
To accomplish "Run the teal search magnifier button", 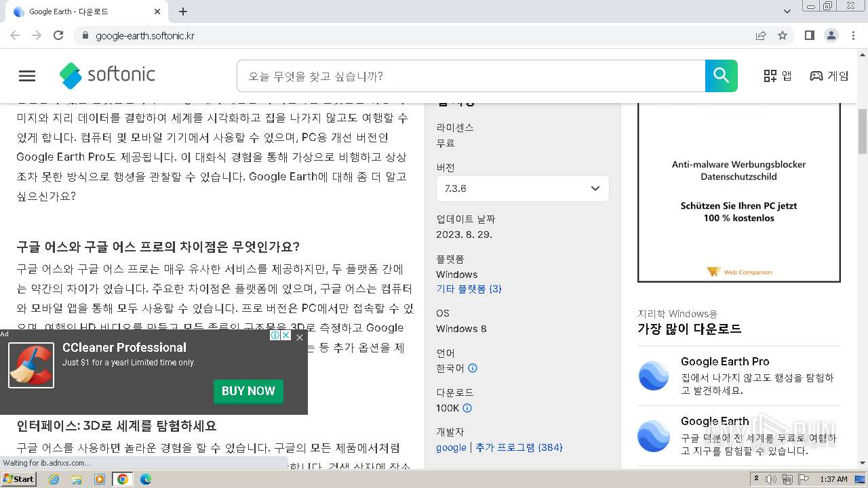I will [722, 76].
